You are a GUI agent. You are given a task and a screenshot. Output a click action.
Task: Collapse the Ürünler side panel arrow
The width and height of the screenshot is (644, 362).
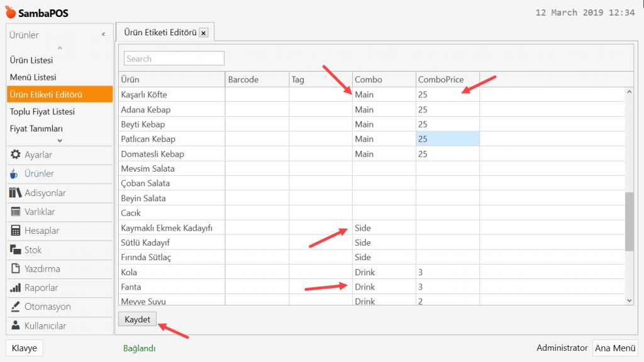(103, 35)
